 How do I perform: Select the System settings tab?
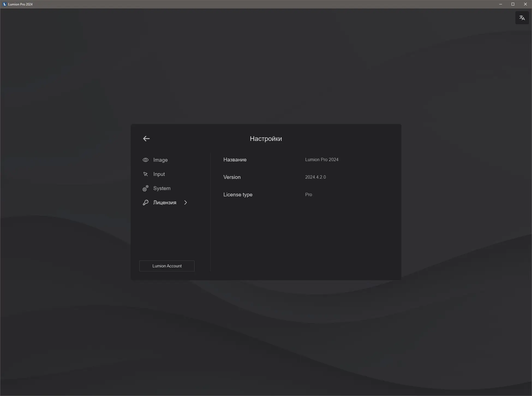pos(162,188)
